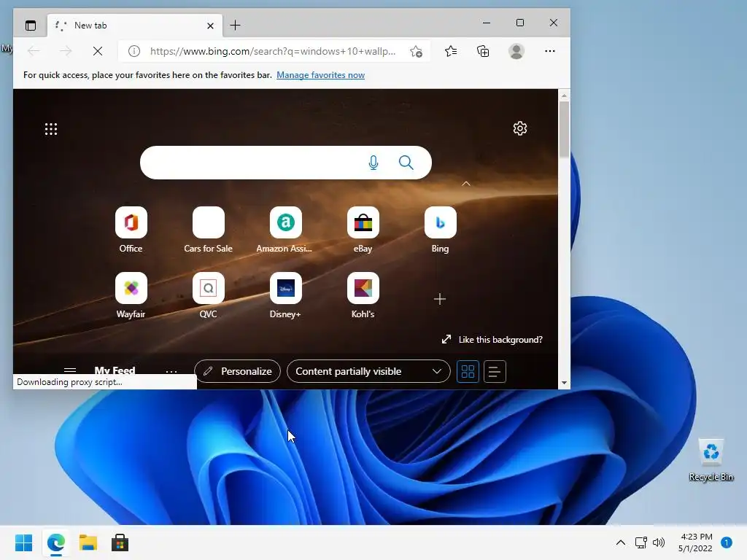View site information icon in address bar
Image resolution: width=747 pixels, height=560 pixels.
point(134,51)
